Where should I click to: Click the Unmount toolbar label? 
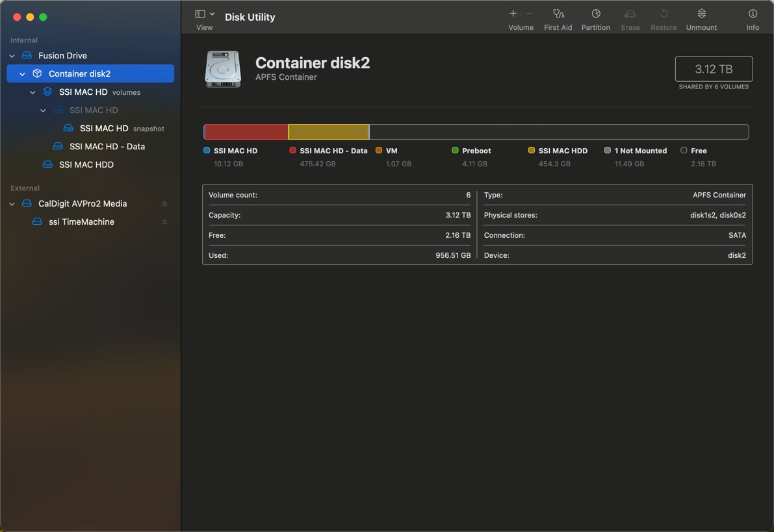[701, 28]
